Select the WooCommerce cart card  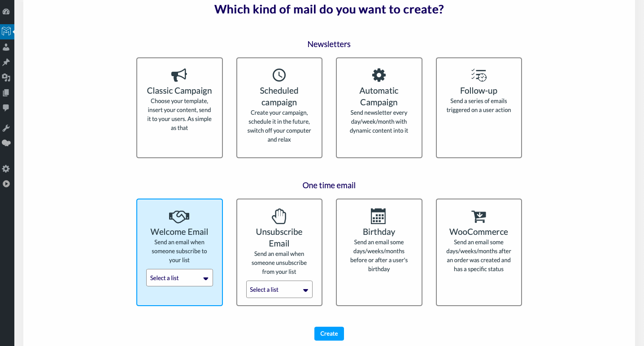479,252
